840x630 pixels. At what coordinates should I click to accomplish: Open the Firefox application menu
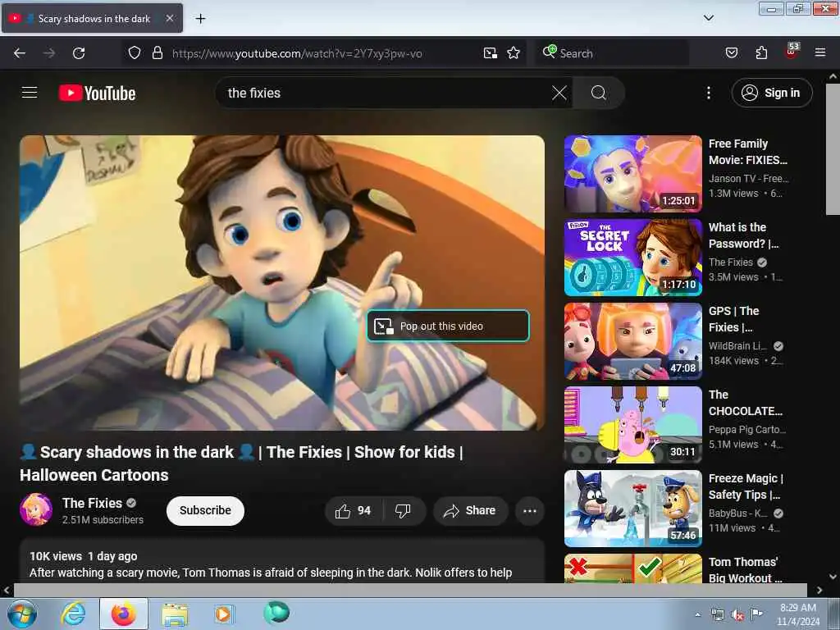pyautogui.click(x=820, y=53)
